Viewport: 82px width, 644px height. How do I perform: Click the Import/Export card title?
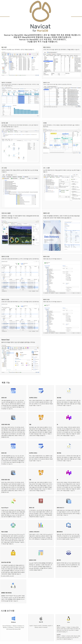(5, 508)
